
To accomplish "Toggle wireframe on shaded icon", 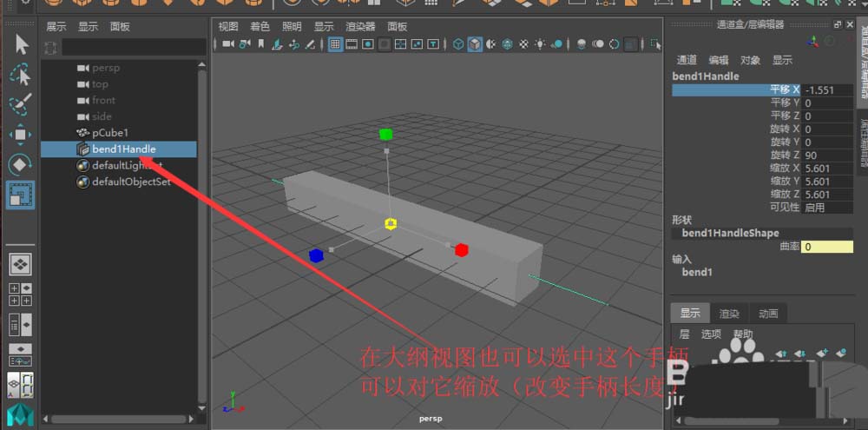I will [x=507, y=43].
